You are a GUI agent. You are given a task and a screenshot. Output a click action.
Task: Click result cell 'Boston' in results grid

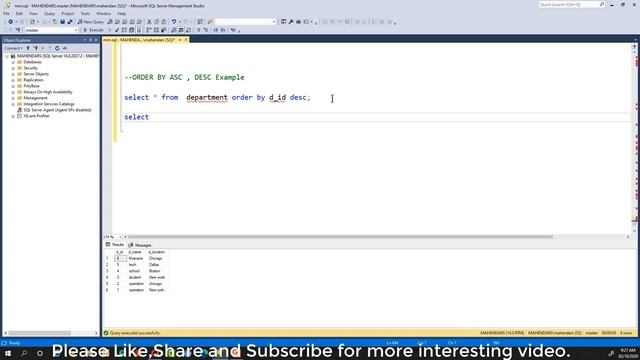click(x=154, y=271)
